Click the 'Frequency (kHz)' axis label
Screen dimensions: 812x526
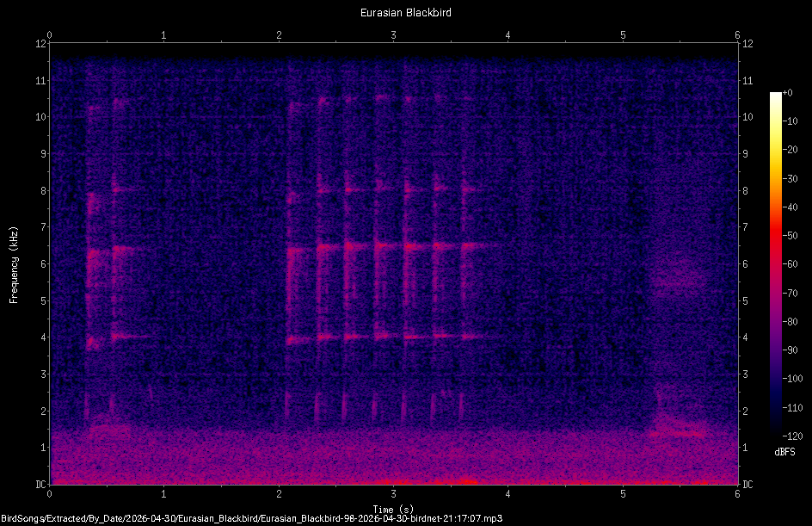click(x=14, y=265)
